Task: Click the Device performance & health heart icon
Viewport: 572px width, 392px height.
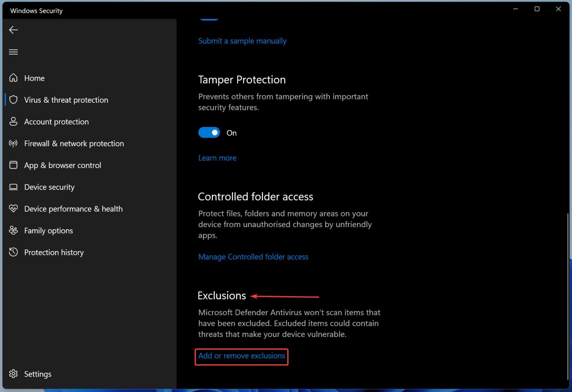Action: [x=13, y=209]
